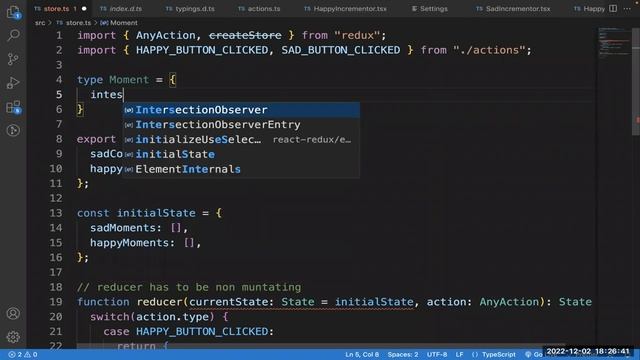Click Ln 5, Col 8 in status bar

pyautogui.click(x=362, y=354)
